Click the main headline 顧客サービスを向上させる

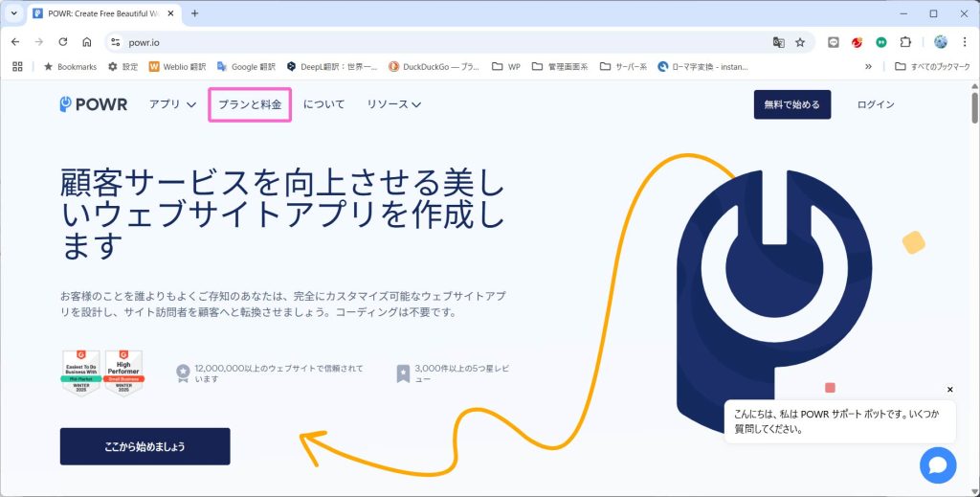pyautogui.click(x=282, y=214)
